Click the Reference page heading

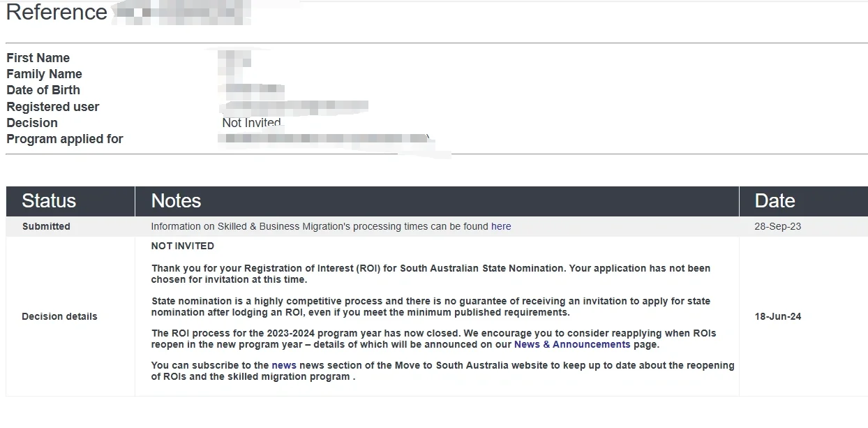pyautogui.click(x=57, y=13)
